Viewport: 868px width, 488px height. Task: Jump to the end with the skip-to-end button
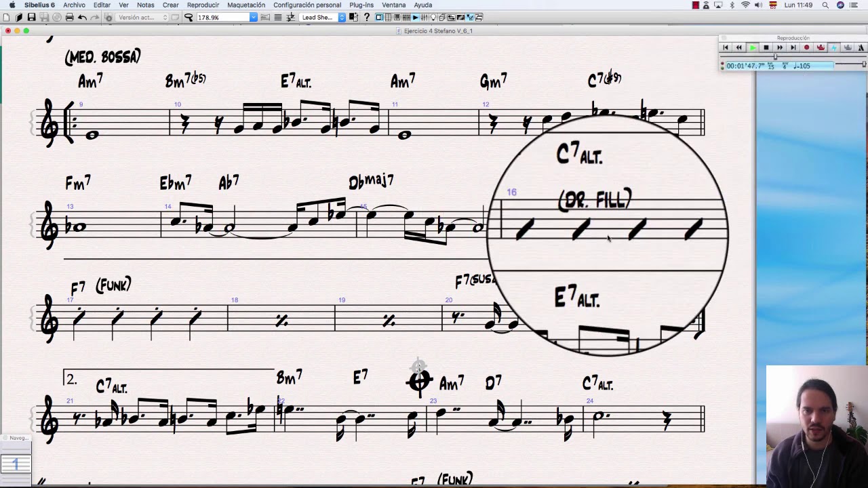(x=793, y=47)
